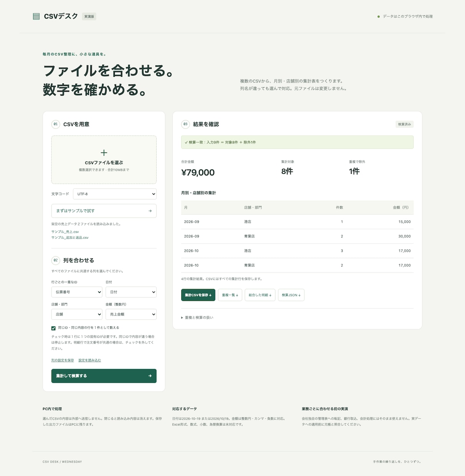Click 店舗・部門 table column header
Image resolution: width=465 pixels, height=476 pixels.
[253, 207]
